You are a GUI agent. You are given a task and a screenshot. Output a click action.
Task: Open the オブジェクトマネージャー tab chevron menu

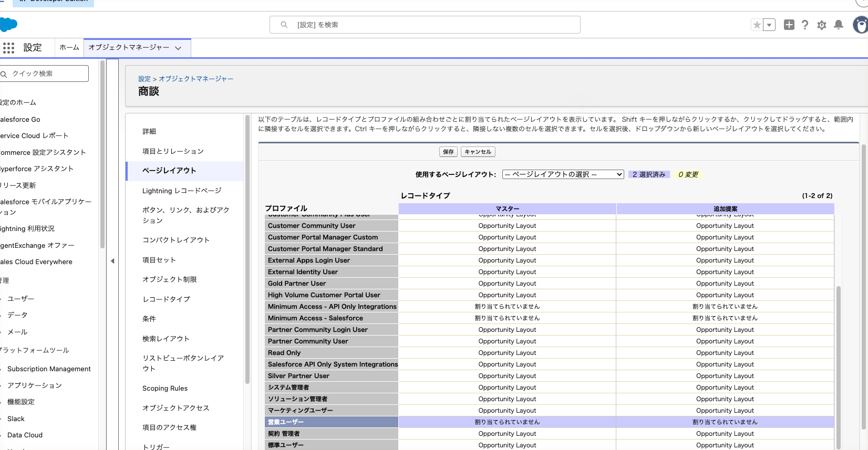[x=178, y=48]
